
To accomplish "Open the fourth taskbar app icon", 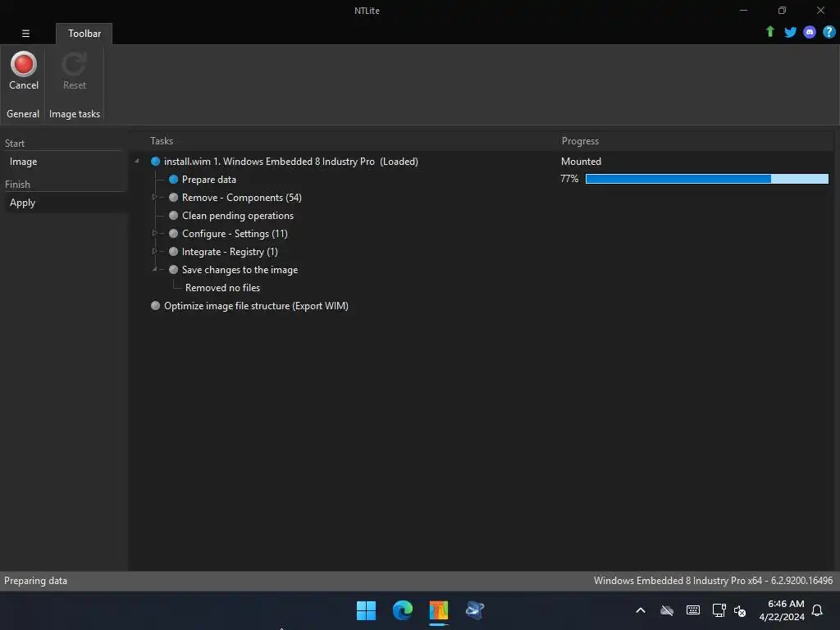I will [x=475, y=610].
